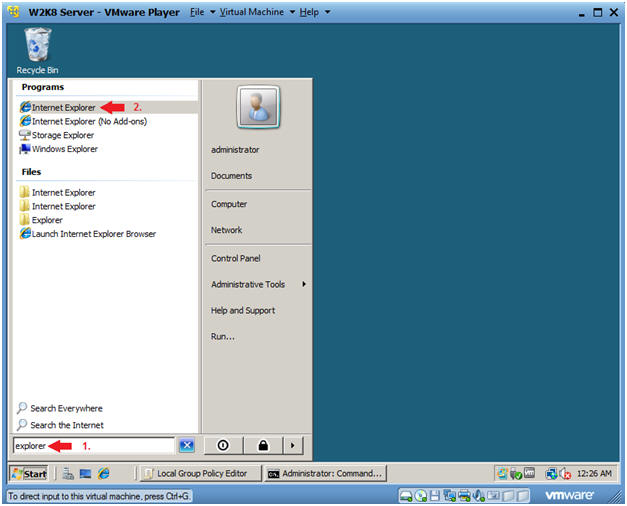The height and width of the screenshot is (506, 627).
Task: Open VMware Tools tray icon
Action: 529,473
